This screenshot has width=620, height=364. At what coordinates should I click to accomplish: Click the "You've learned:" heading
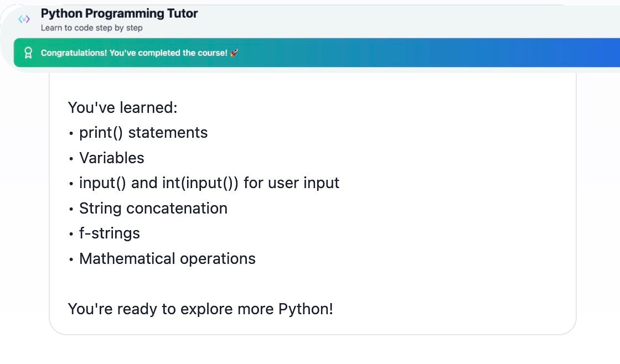tap(122, 107)
